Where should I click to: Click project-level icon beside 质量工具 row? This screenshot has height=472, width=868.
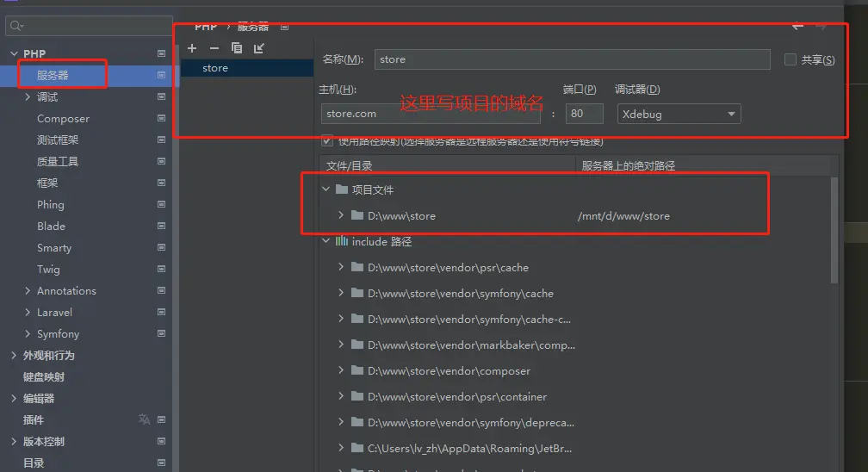pos(161,161)
